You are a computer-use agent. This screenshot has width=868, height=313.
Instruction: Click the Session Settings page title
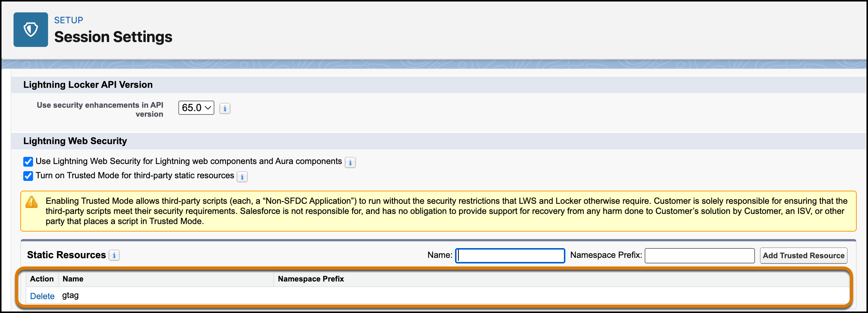(x=113, y=37)
